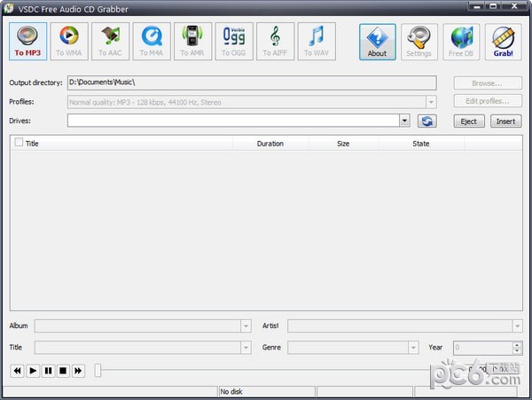Expand the Artist dropdown

pyautogui.click(x=517, y=326)
